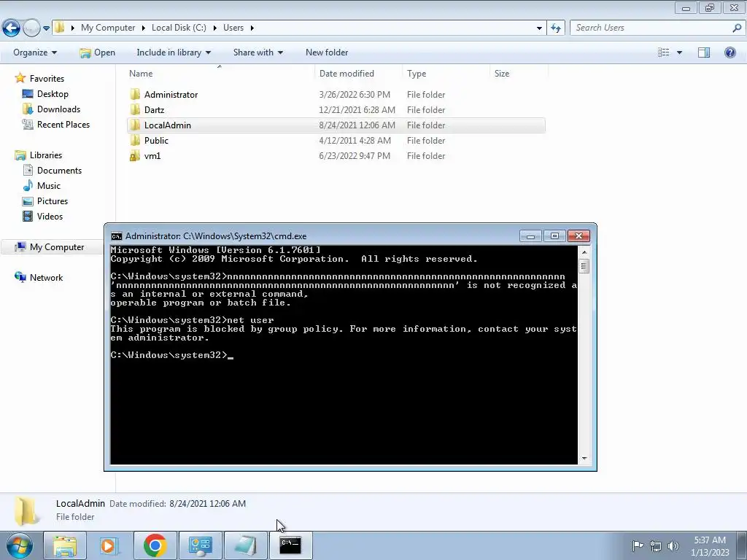Screen dimensions: 747x560
Task: Select the LocalAdmin folder icon
Action: [135, 125]
